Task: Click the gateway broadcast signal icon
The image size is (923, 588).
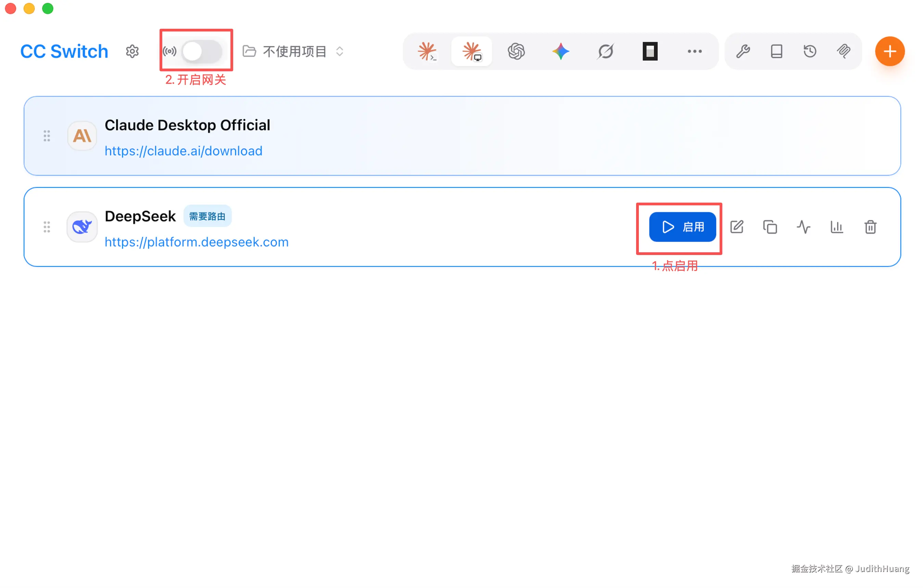Action: click(169, 51)
